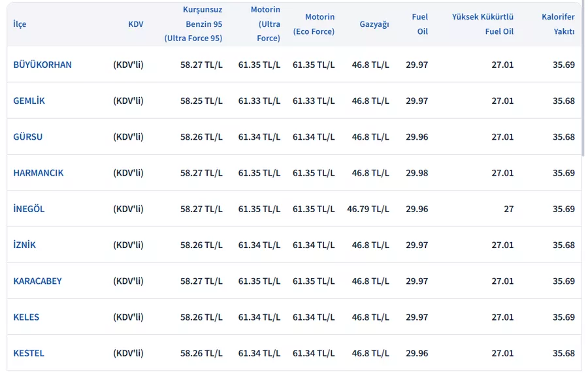The height and width of the screenshot is (374, 588).
Task: Open the BÜYÜKORHAN district link
Action: [x=42, y=65]
